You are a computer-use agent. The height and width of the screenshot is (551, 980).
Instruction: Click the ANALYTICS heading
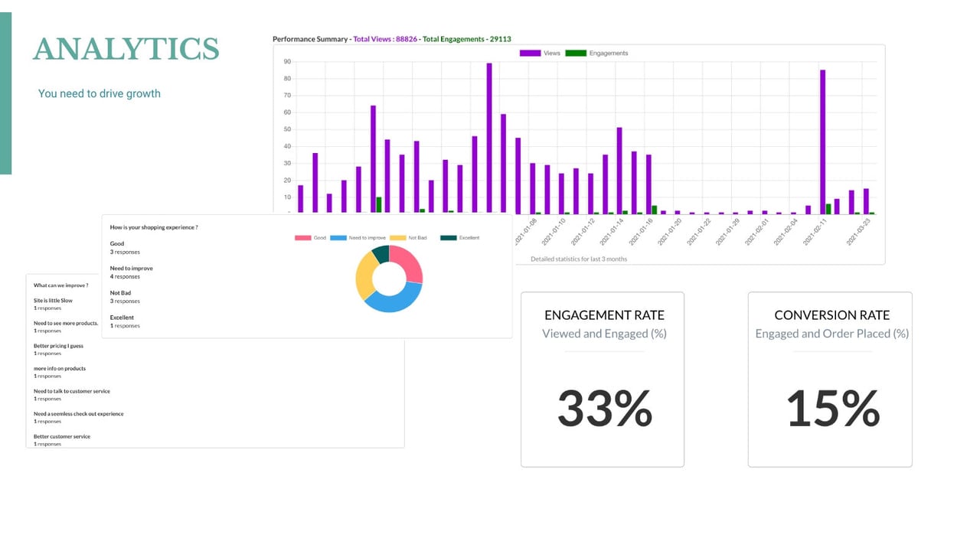point(126,48)
